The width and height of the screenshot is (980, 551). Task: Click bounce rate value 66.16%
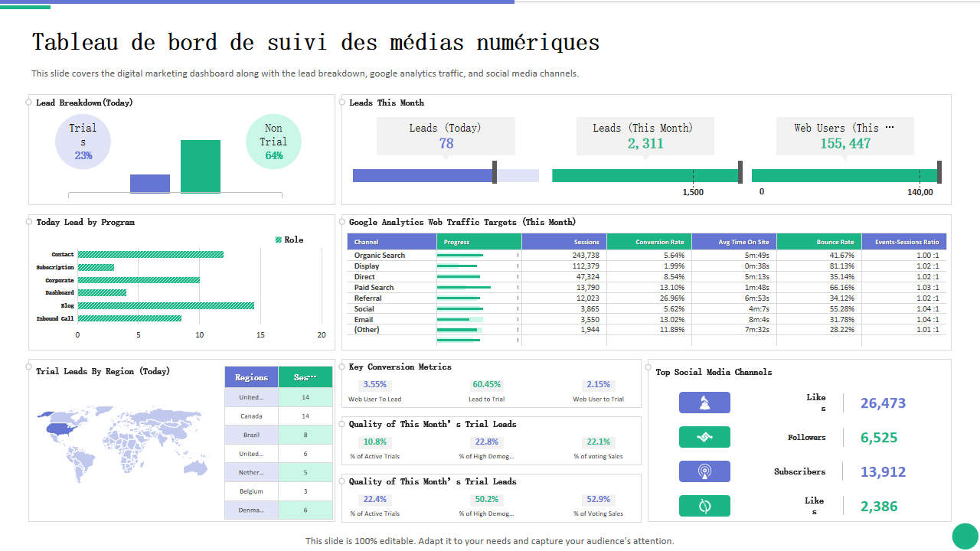coord(841,287)
